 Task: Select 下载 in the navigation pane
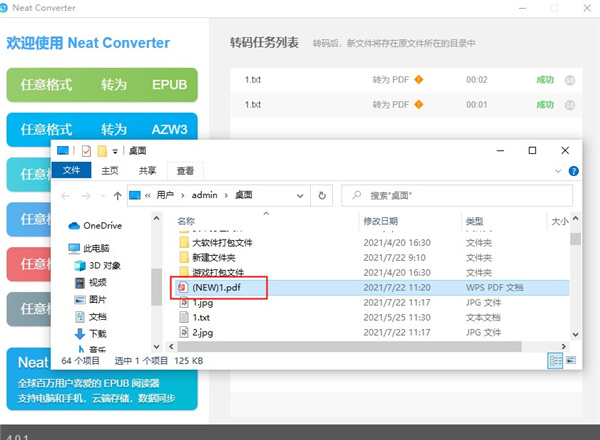[x=98, y=333]
